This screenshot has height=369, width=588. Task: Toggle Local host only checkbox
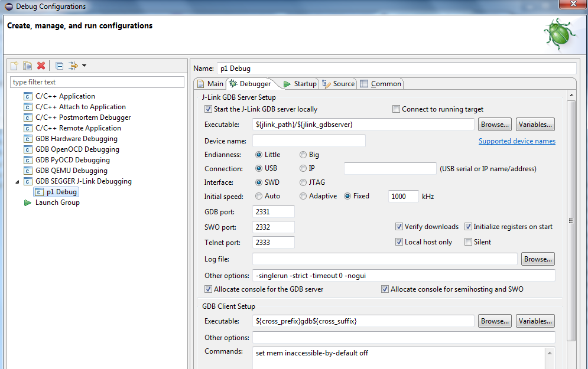point(399,242)
